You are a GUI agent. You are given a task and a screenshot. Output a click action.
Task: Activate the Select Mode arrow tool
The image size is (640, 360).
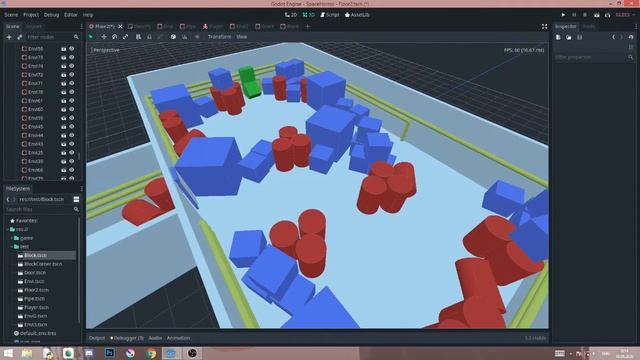[x=91, y=37]
